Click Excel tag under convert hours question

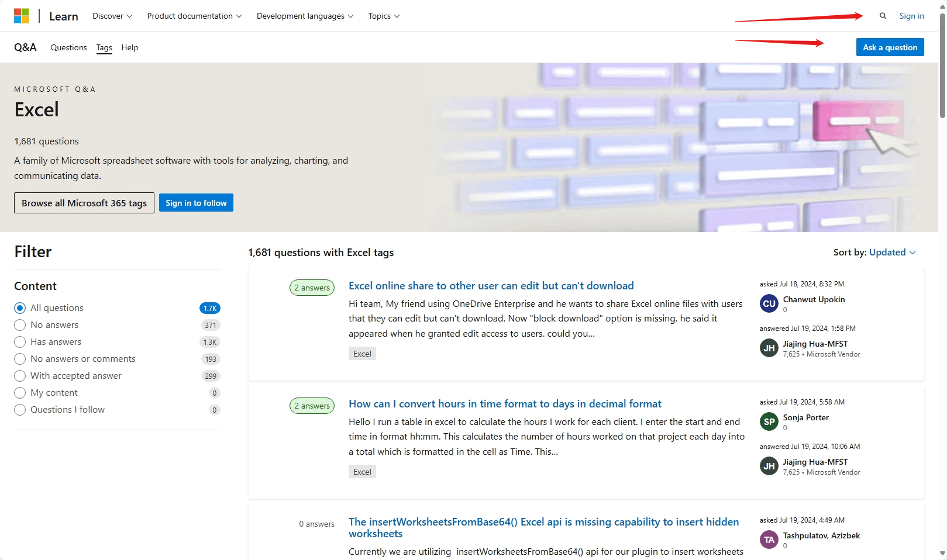362,472
